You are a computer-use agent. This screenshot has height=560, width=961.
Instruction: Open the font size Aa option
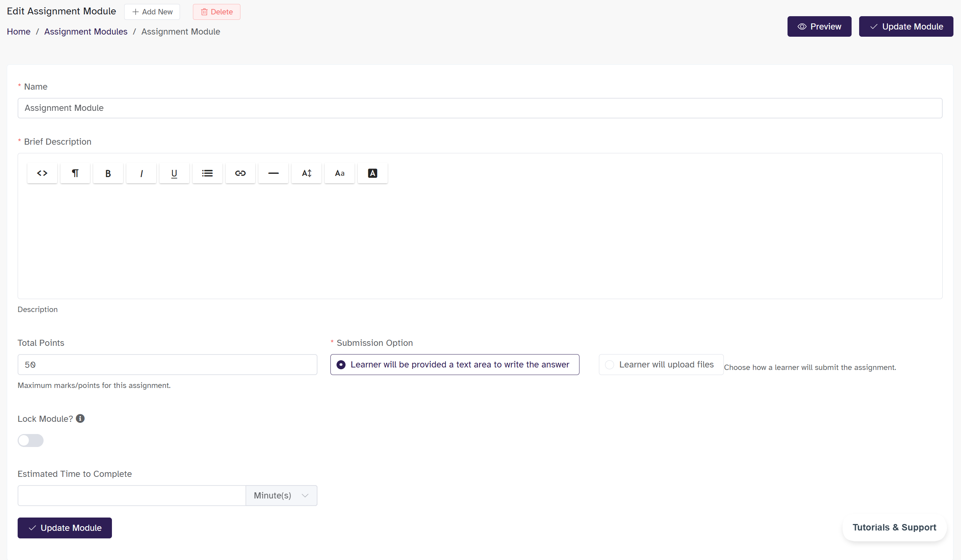point(339,173)
